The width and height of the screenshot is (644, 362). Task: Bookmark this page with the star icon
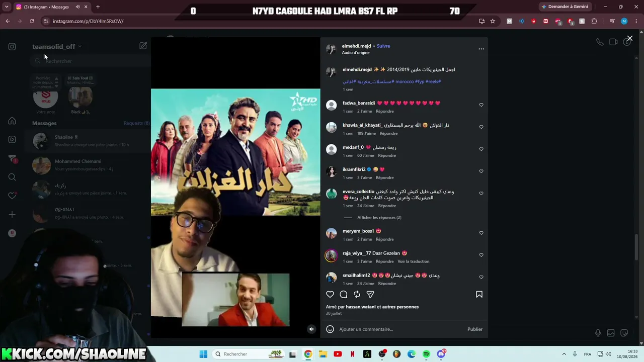pos(493,21)
